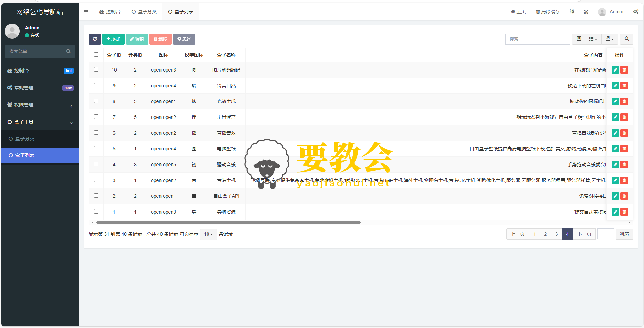Open 盒子分类 in the sidebar submenu

[x=40, y=139]
